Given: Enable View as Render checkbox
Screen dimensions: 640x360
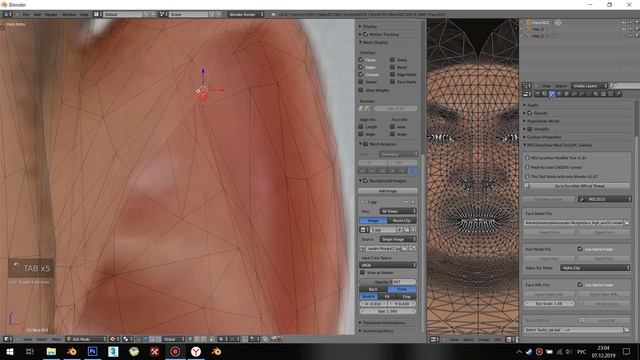Looking at the screenshot, I should pos(362,272).
